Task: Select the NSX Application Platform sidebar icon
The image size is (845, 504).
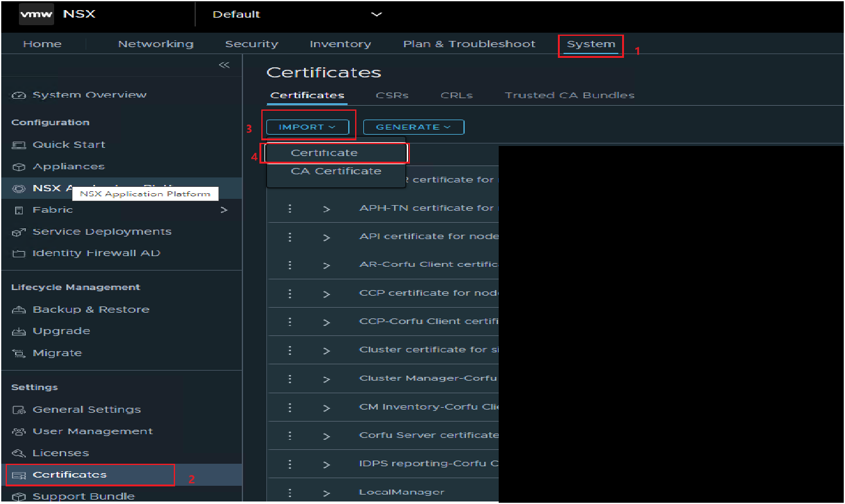Action: (x=19, y=188)
